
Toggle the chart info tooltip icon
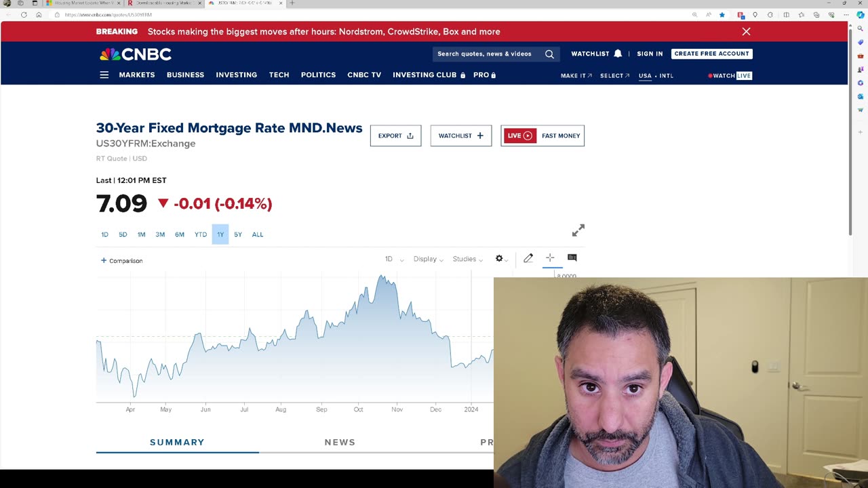572,258
